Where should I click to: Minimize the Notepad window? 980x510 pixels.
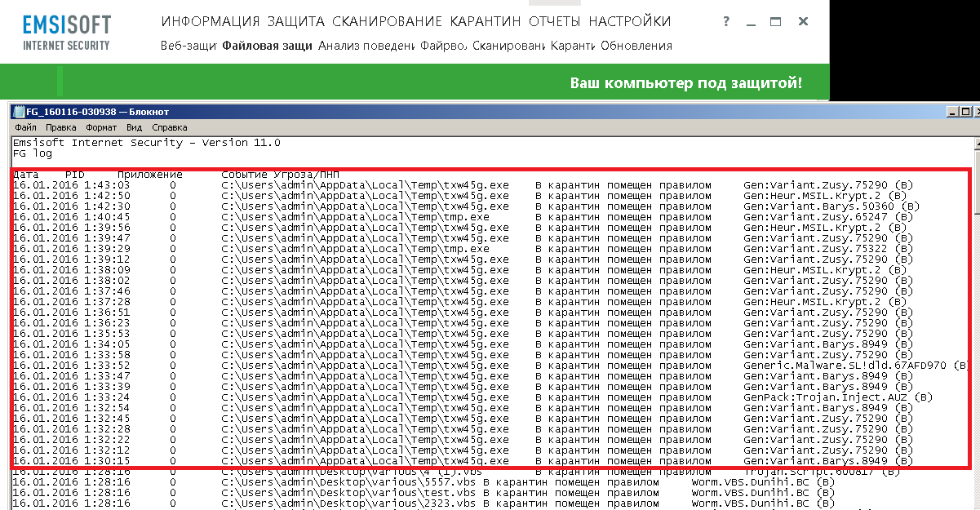pyautogui.click(x=954, y=112)
